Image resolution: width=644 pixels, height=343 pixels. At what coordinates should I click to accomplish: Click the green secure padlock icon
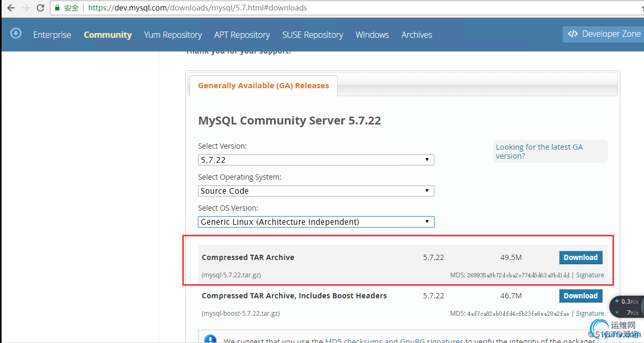pos(57,8)
